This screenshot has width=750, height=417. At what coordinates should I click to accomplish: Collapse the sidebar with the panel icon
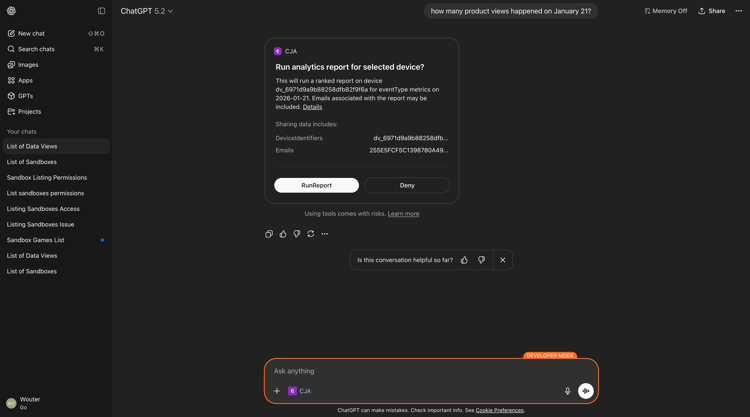[101, 11]
